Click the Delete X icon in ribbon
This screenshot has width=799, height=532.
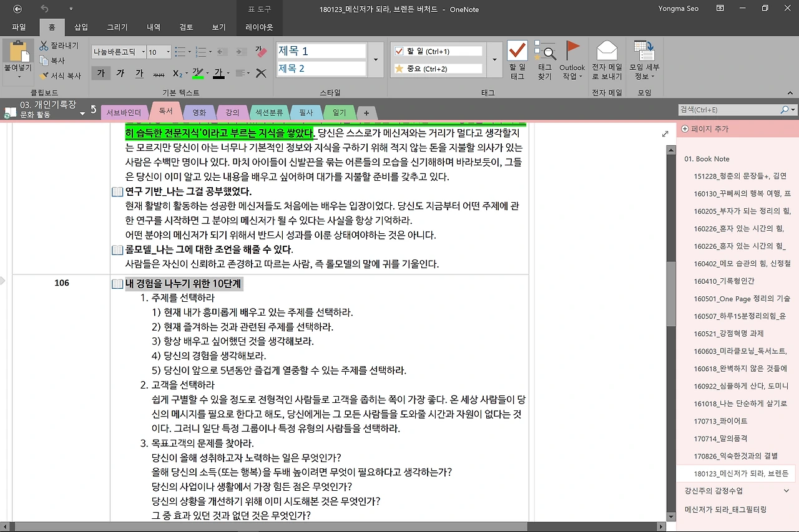coord(261,73)
